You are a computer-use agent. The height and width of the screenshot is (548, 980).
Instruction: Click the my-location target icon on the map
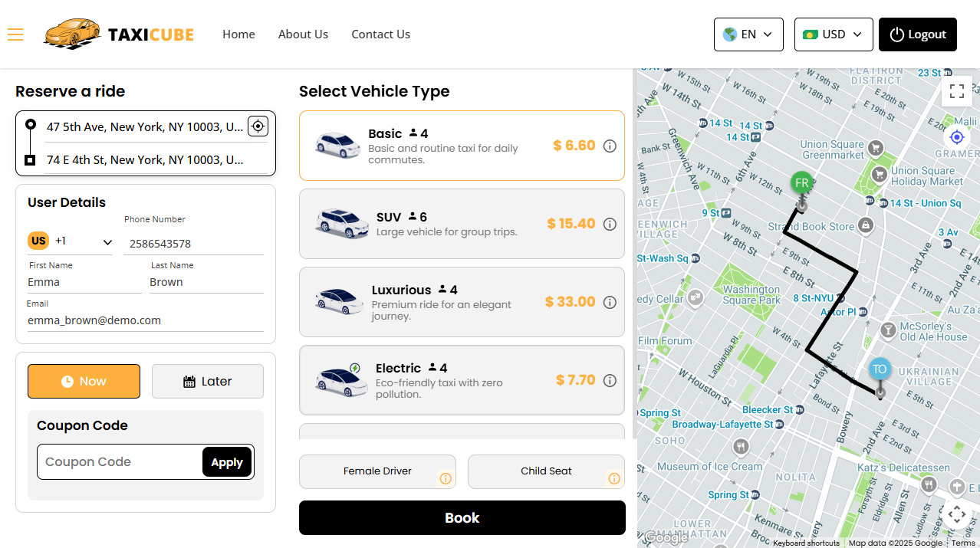point(956,136)
